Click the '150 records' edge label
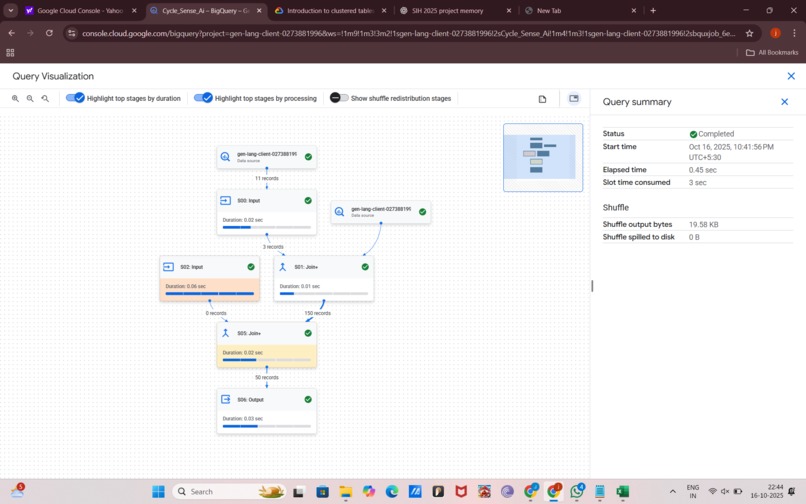This screenshot has width=806, height=504. tap(318, 313)
